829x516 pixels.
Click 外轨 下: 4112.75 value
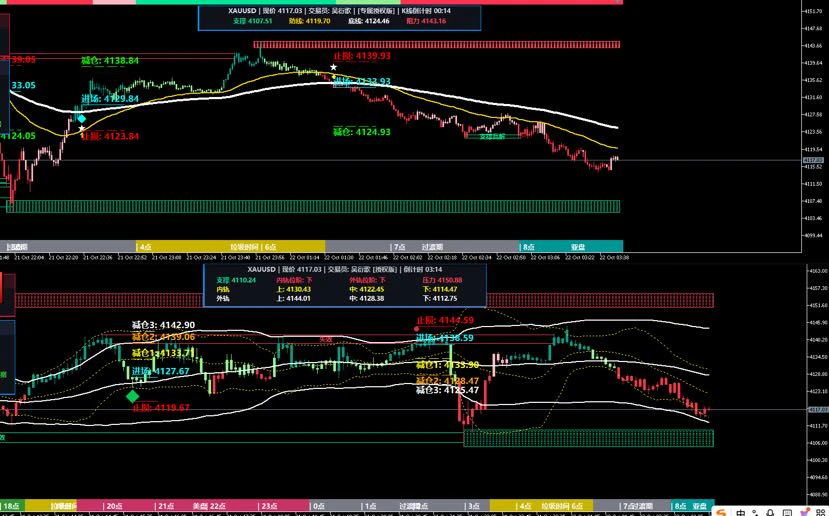click(439, 299)
